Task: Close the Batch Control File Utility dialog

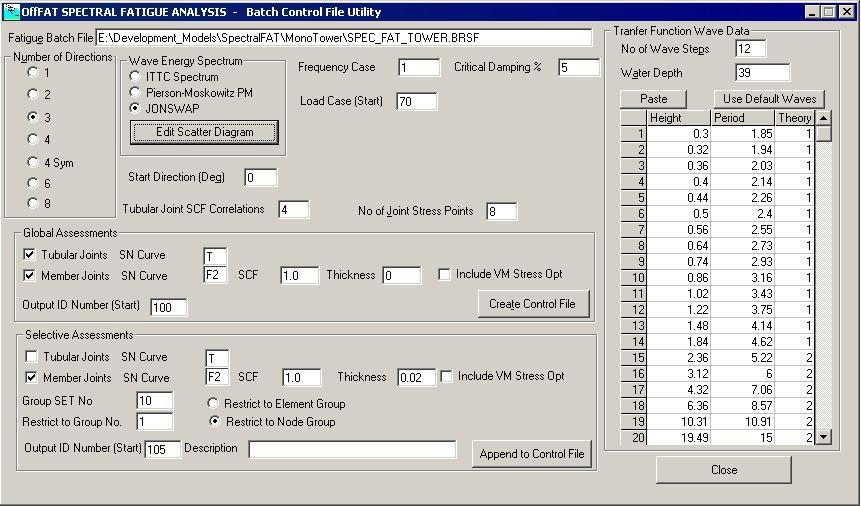Action: [723, 470]
